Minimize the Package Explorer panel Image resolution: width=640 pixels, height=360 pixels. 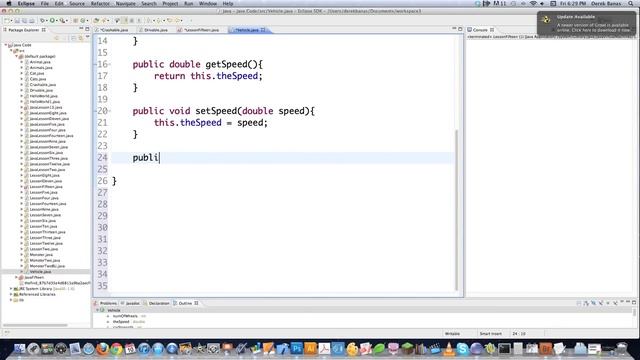pos(81,29)
